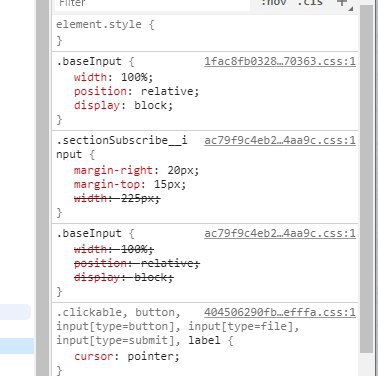This screenshot has height=376, width=378.
Task: Toggle the .cls class editor
Action: coord(310,3)
